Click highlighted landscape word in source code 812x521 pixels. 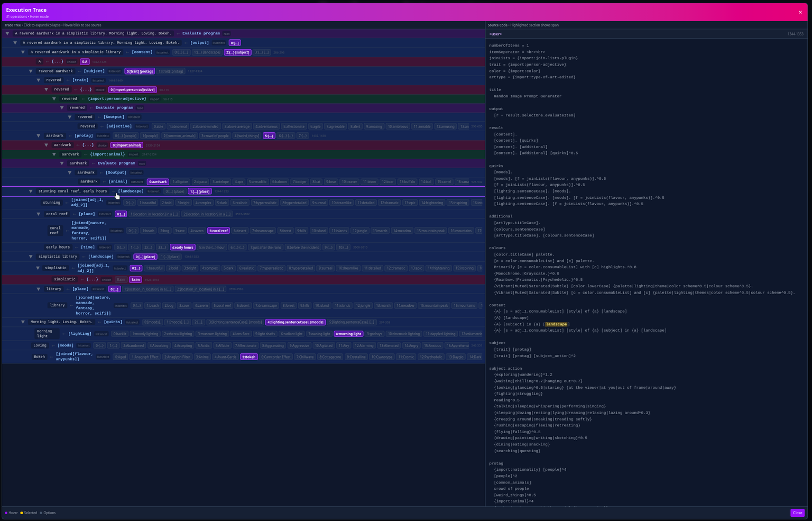click(556, 324)
